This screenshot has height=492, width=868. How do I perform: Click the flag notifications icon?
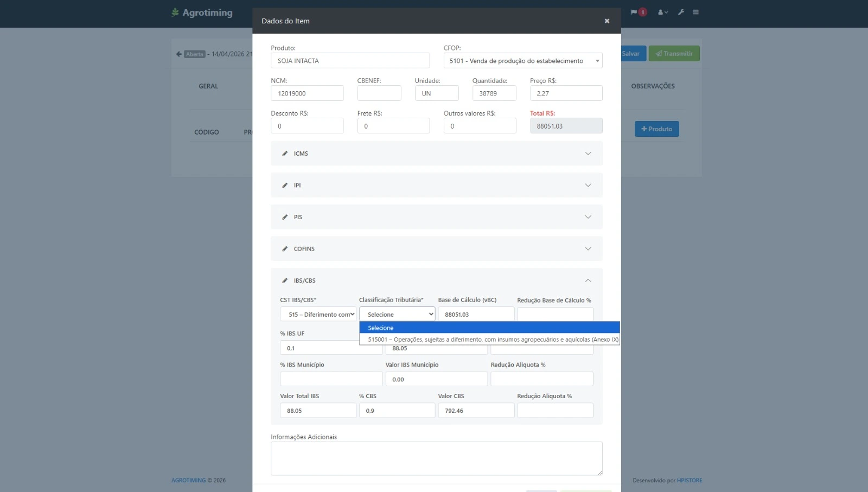[x=634, y=12]
